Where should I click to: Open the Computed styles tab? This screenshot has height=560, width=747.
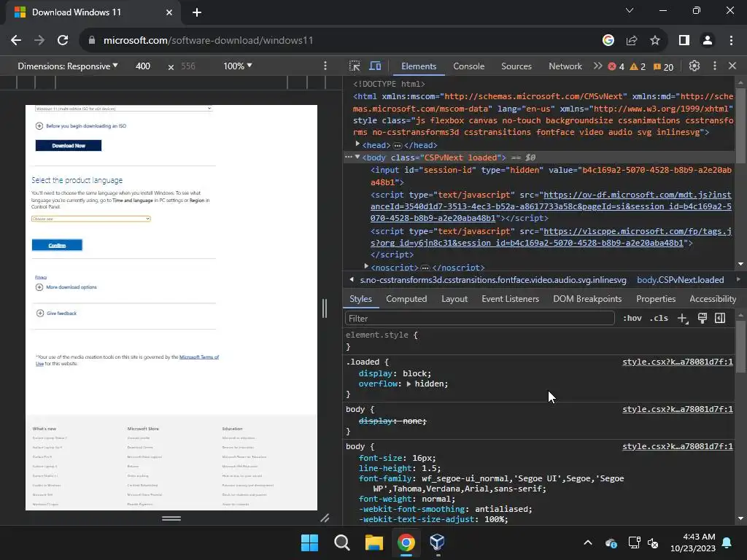pyautogui.click(x=406, y=298)
